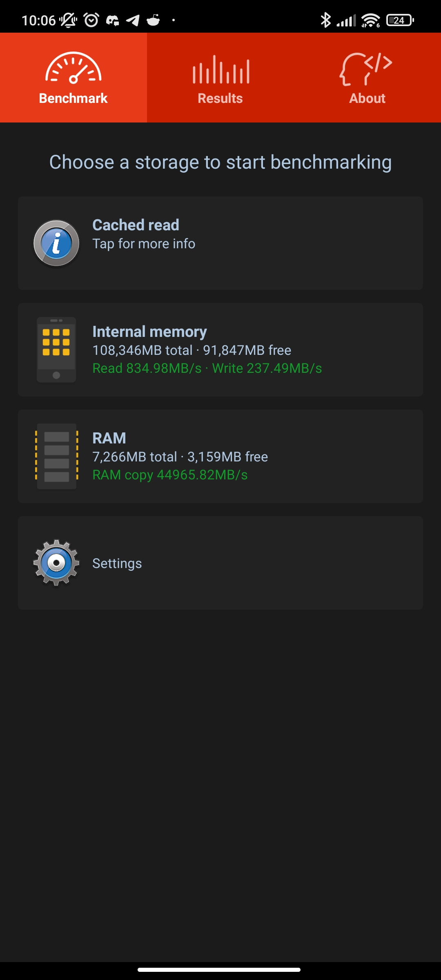Open the About tab
Image resolution: width=441 pixels, height=980 pixels.
(367, 78)
